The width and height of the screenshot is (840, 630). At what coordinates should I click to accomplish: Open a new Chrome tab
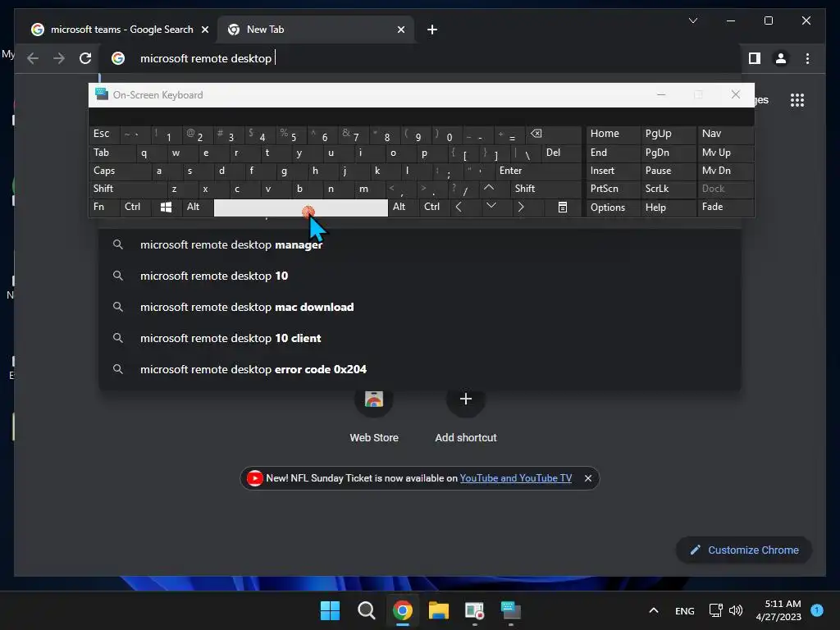point(432,30)
